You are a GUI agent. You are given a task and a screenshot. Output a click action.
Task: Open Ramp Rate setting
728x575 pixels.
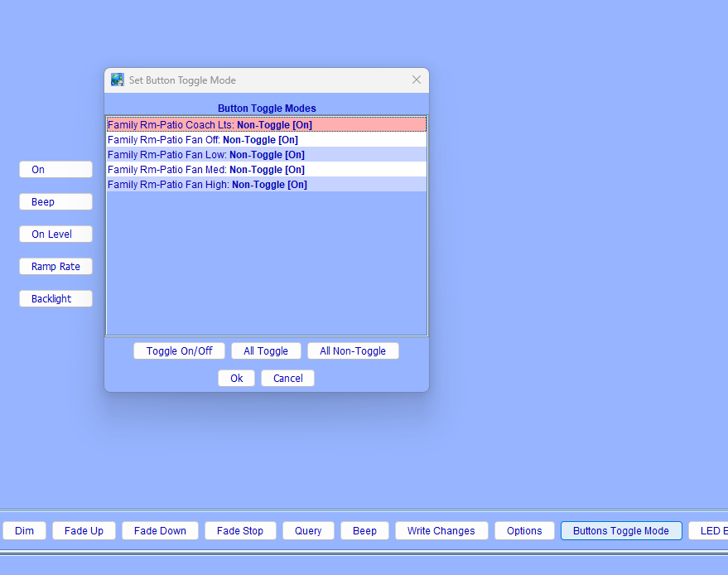(x=55, y=267)
